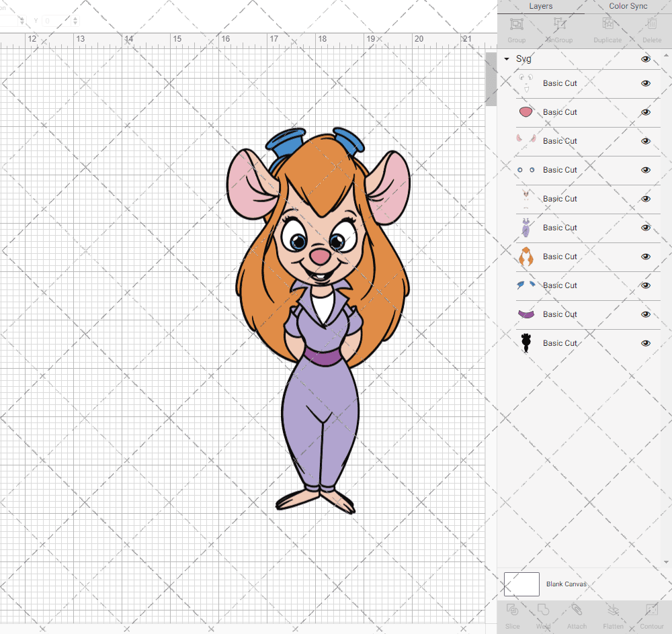The width and height of the screenshot is (672, 634).
Task: Click the Flatten tool icon
Action: [614, 610]
